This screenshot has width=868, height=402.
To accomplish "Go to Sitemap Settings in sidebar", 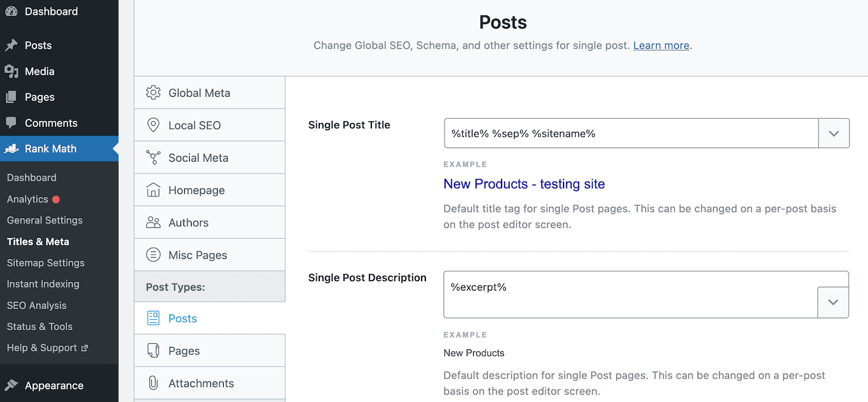I will [x=45, y=263].
